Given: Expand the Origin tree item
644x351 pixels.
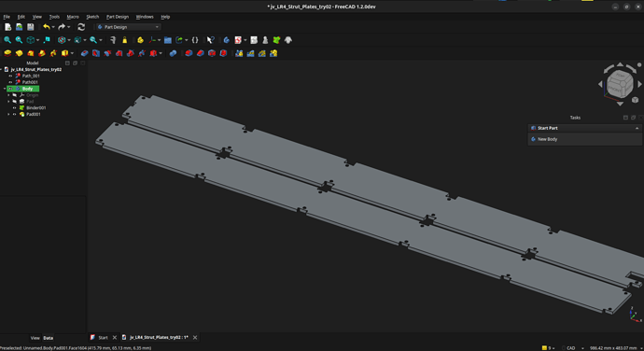Looking at the screenshot, I should (8, 95).
